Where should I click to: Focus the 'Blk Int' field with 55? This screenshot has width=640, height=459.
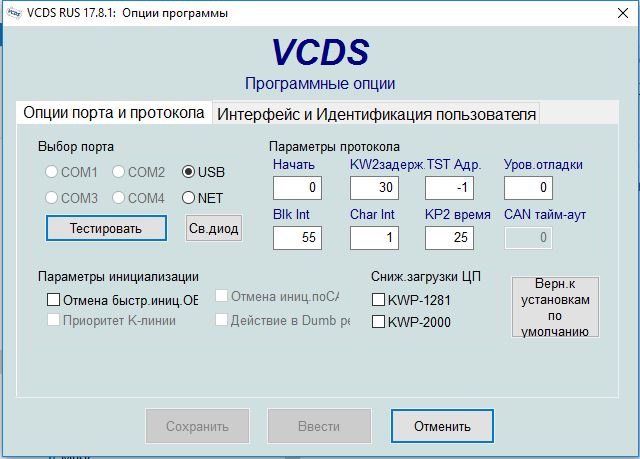pyautogui.click(x=297, y=237)
